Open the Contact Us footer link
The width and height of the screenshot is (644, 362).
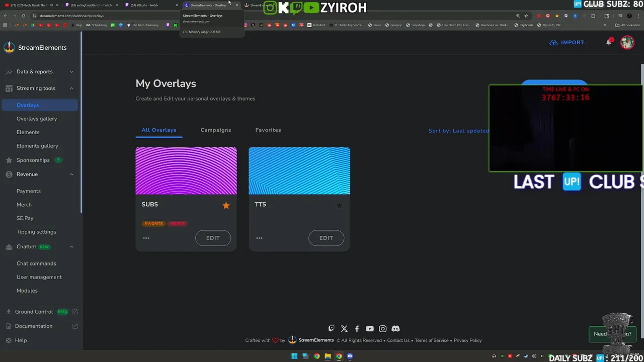[x=398, y=340]
